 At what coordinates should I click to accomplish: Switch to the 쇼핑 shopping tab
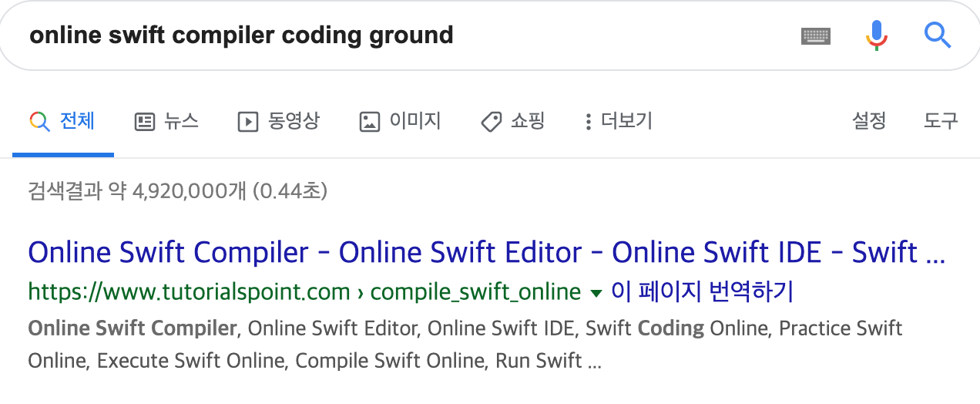(512, 121)
